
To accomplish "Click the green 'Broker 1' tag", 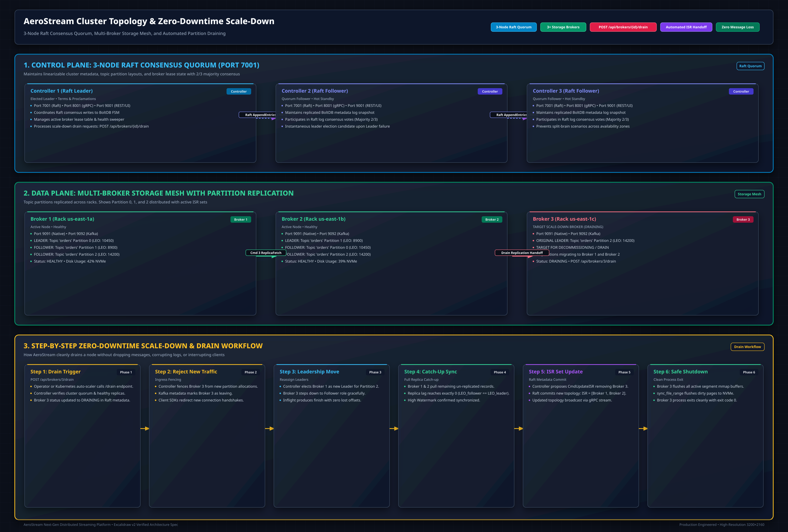I will point(241,219).
